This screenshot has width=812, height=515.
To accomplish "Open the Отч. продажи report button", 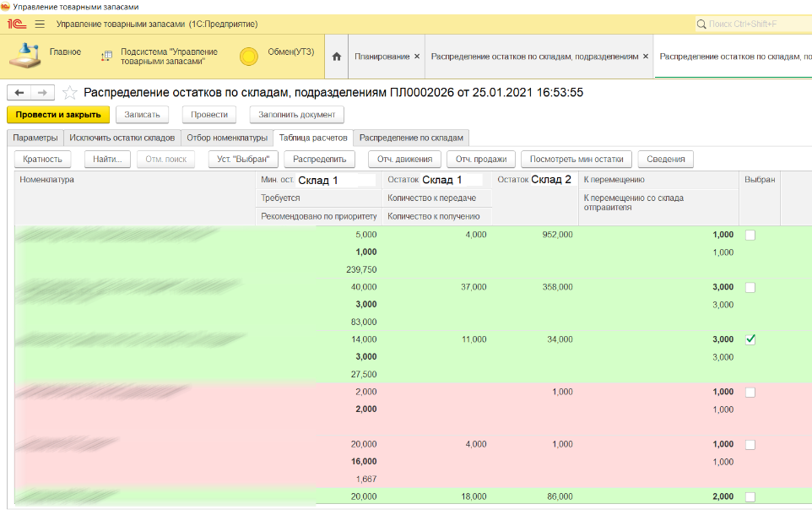I will tap(480, 159).
